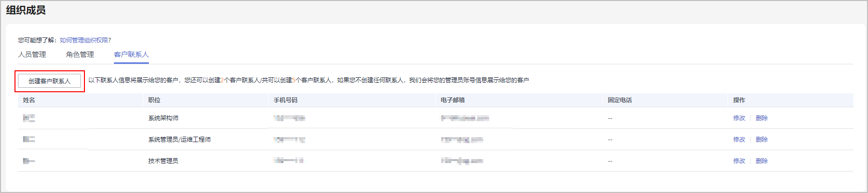The height and width of the screenshot is (193, 868).
Task: Click the 电子邮箱 column header
Action: coord(453,100)
